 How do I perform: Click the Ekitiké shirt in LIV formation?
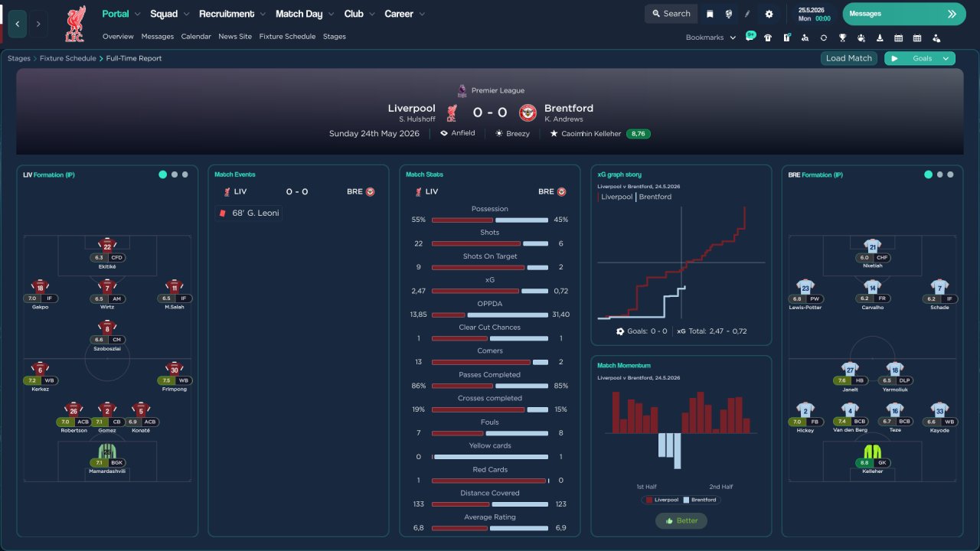[107, 245]
